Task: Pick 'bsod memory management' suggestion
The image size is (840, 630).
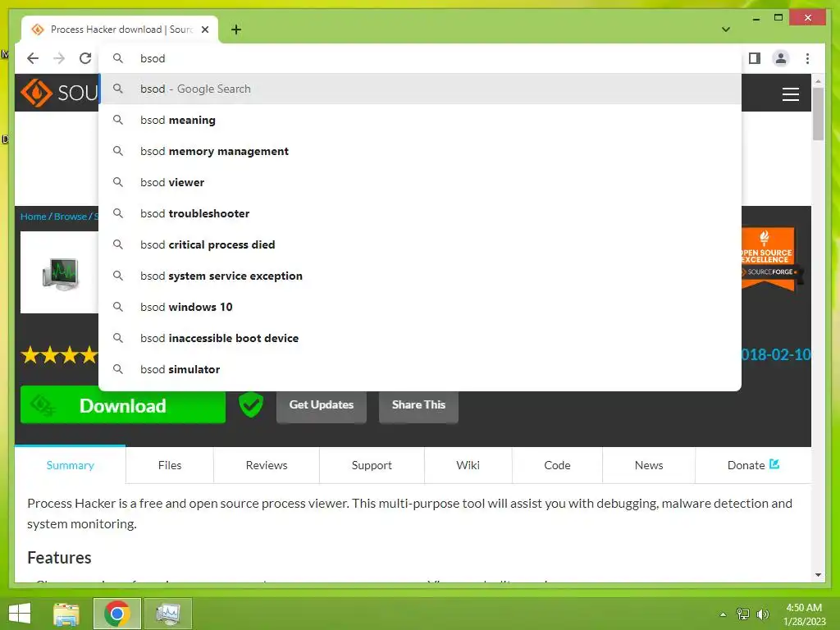Action: point(420,151)
